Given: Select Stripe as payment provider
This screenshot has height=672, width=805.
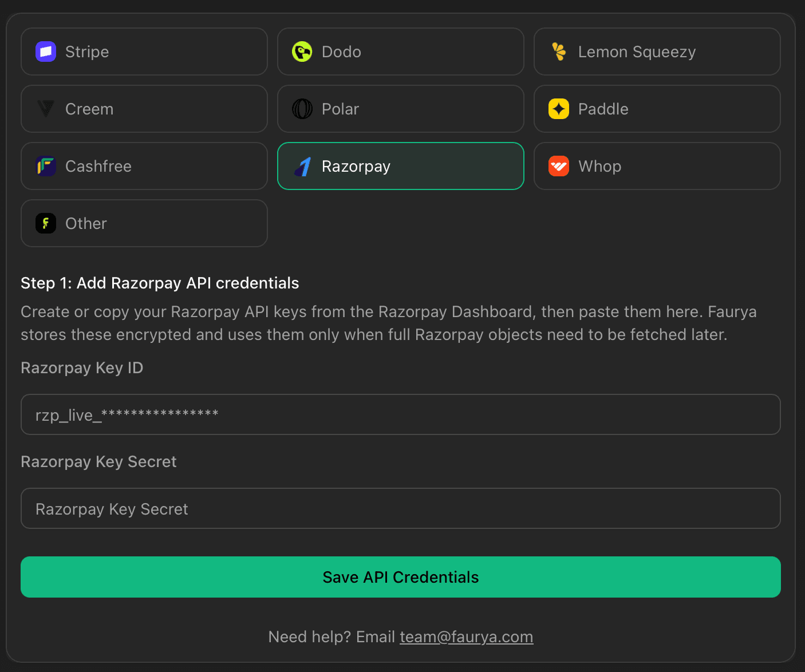Looking at the screenshot, I should [144, 52].
